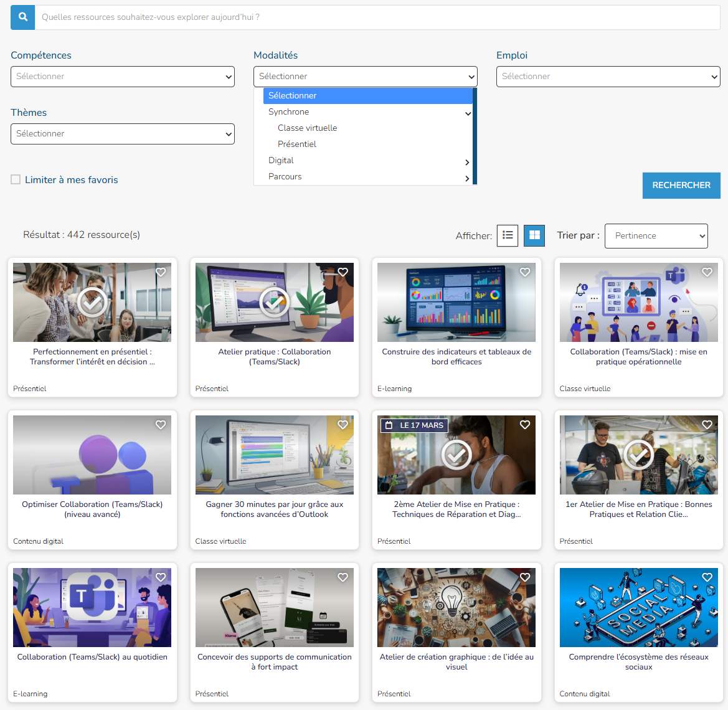Favorite Collaboration au quotidien card heart

[x=161, y=577]
